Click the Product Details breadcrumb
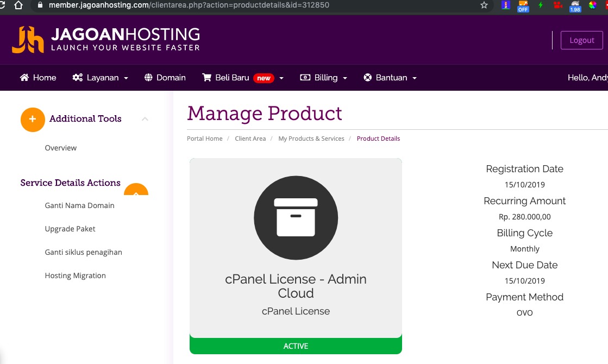The width and height of the screenshot is (608, 364). coord(379,139)
